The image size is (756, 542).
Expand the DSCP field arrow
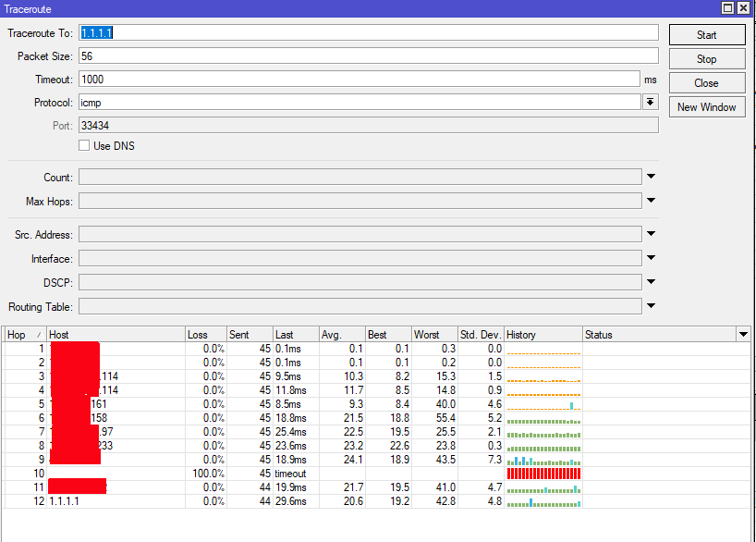[651, 281]
